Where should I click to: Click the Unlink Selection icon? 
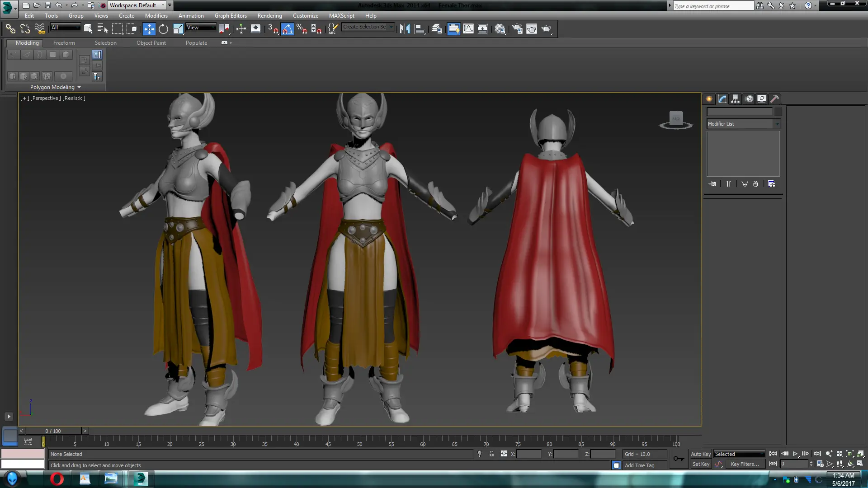click(25, 29)
